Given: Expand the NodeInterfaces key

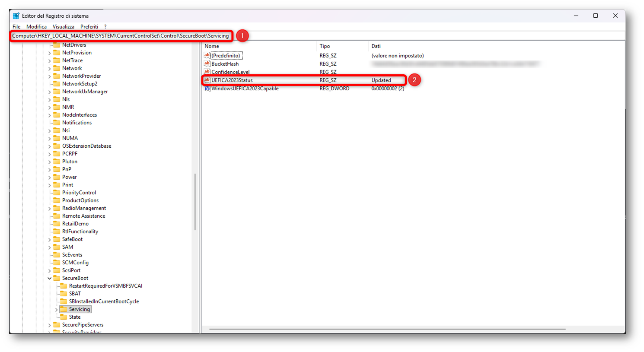Looking at the screenshot, I should (50, 115).
